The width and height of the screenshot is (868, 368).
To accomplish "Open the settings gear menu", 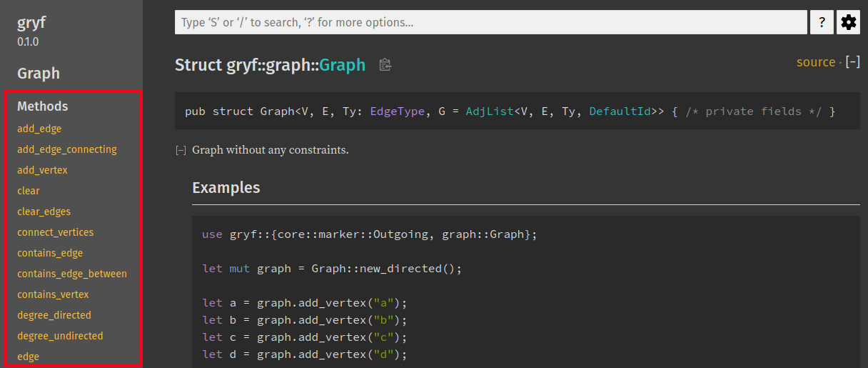I will click(848, 22).
